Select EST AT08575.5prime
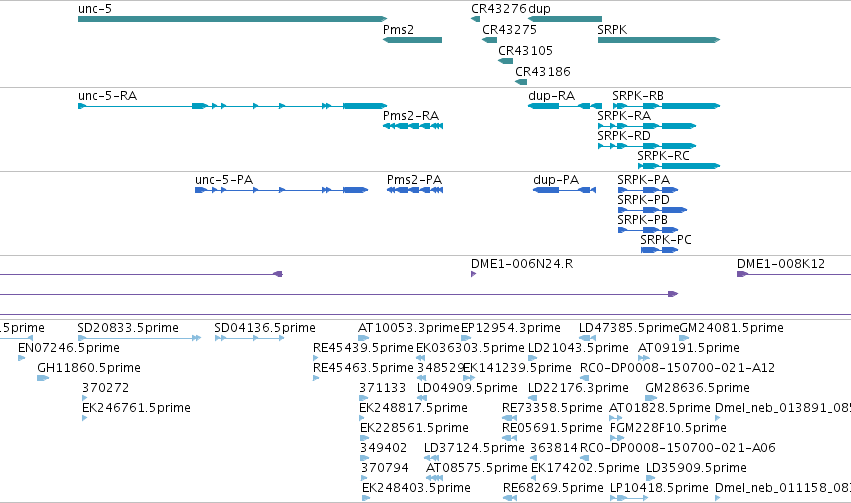The width and height of the screenshot is (851, 503). coord(434,479)
